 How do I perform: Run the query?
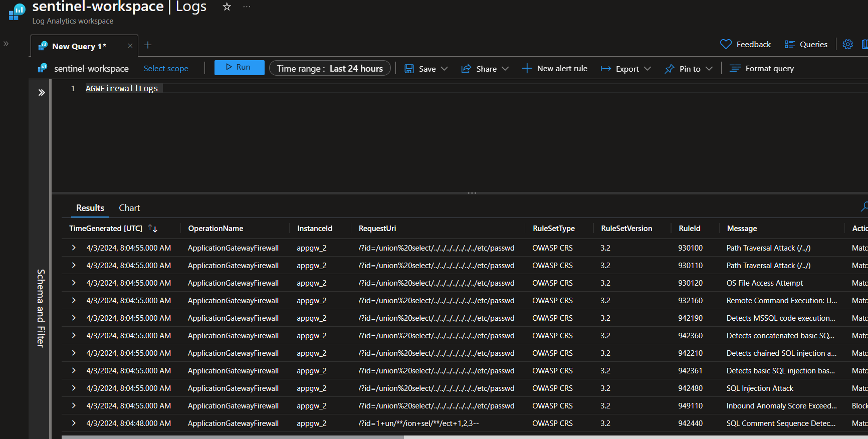pos(239,67)
